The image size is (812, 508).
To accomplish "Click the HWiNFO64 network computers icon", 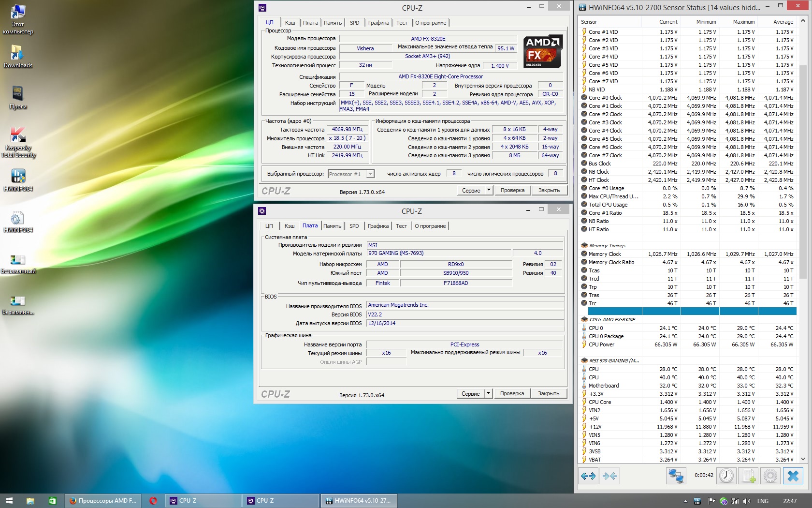I will point(675,476).
